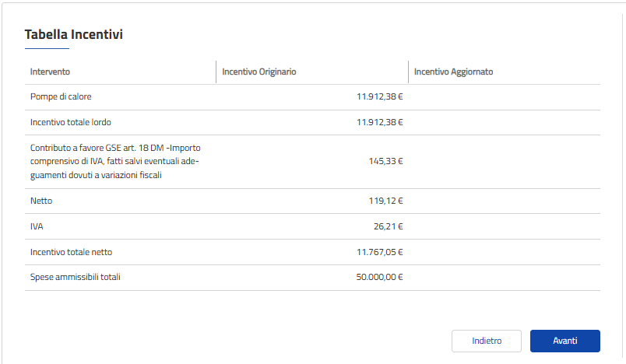This screenshot has height=364, width=626.
Task: Go back with the Indietro button
Action: [x=487, y=341]
